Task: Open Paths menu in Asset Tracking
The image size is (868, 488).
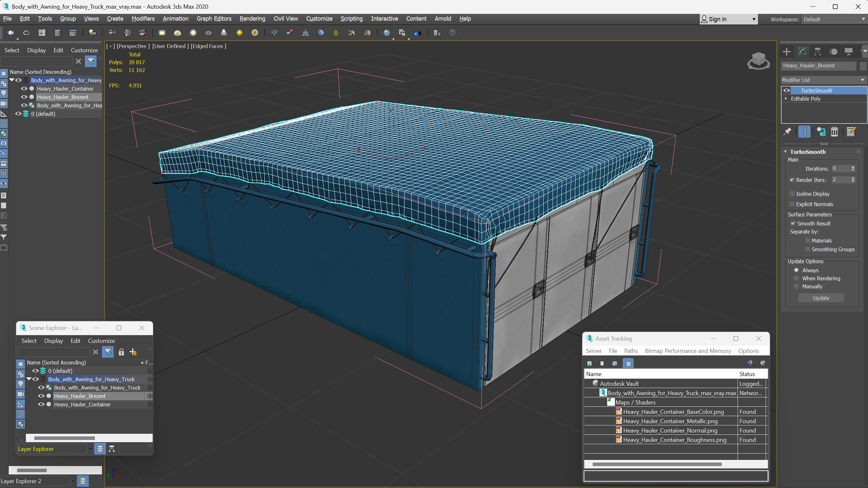Action: pos(631,351)
